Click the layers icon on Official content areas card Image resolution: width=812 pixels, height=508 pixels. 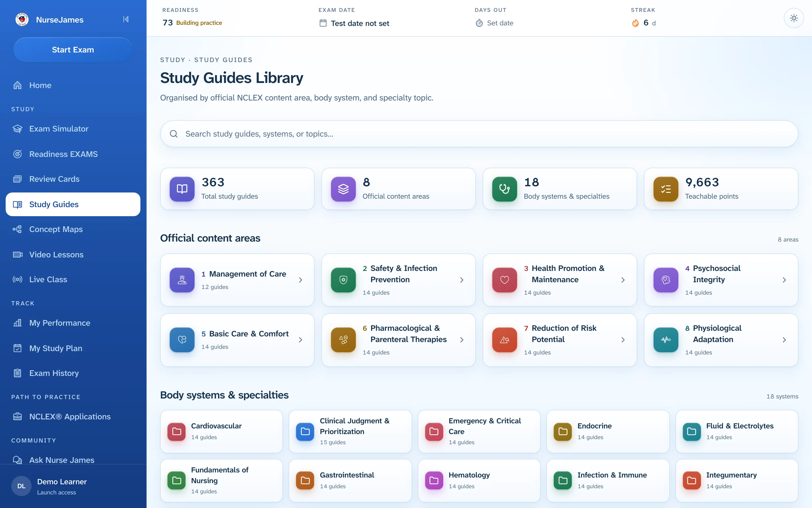[343, 189]
